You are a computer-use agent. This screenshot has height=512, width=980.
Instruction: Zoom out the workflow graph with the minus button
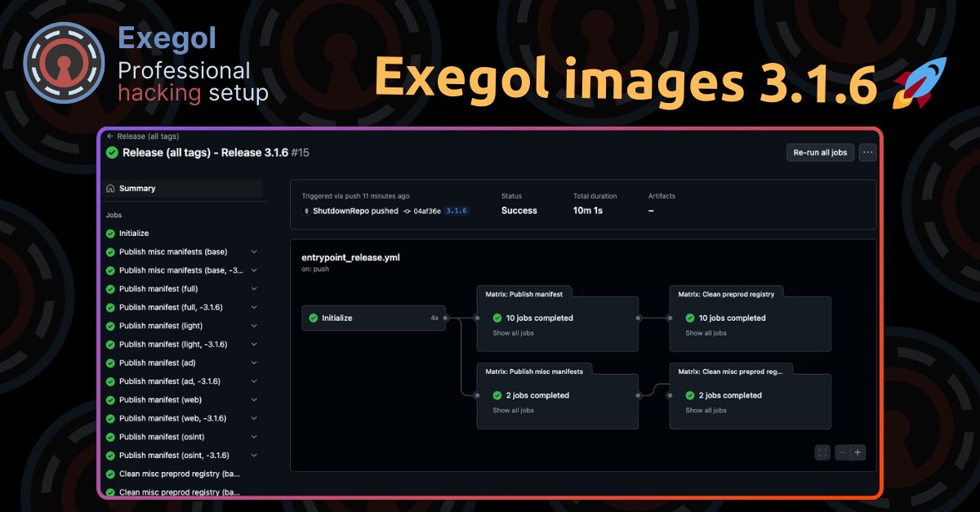(x=842, y=452)
